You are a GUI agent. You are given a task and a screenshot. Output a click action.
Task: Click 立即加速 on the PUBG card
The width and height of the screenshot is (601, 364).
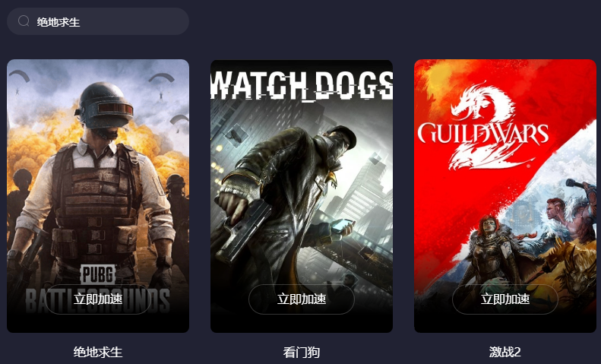pos(98,299)
